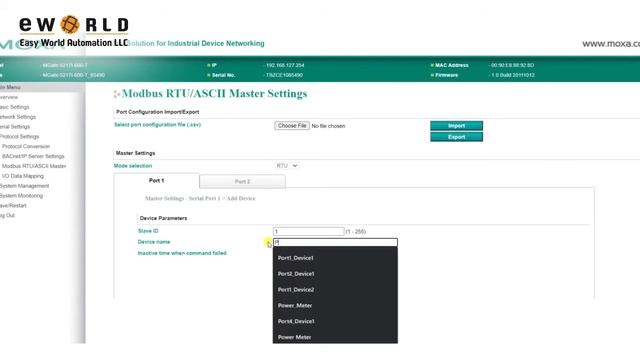The height and width of the screenshot is (360, 640).
Task: Open System Monitoring in the sidebar
Action: [21, 196]
